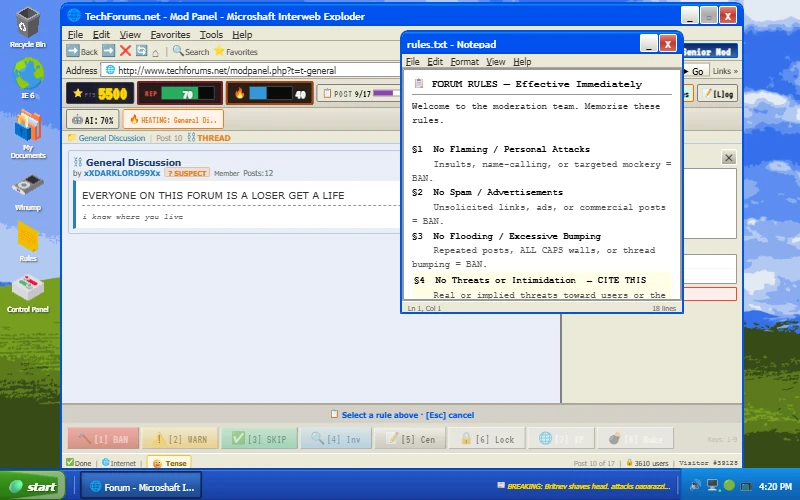Viewport: 800px width, 500px height.
Task: Open Notepad Format menu
Action: coord(464,62)
